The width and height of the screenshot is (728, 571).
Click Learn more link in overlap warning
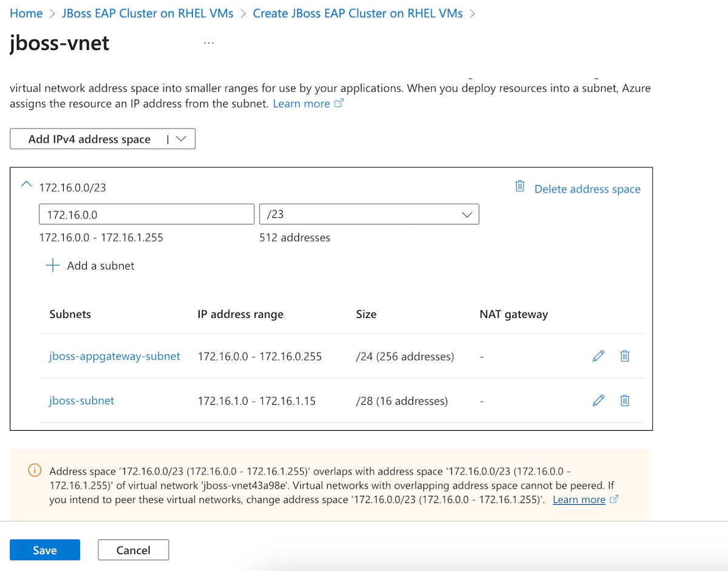(585, 499)
